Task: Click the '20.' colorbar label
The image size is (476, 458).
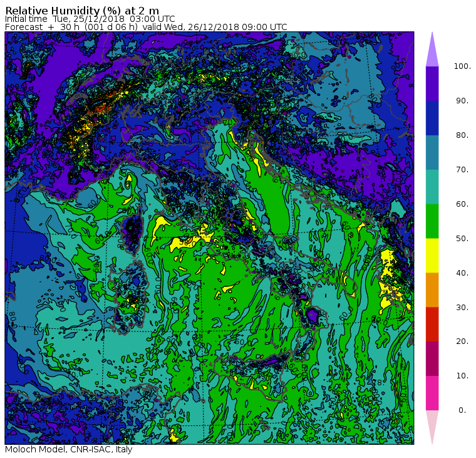Action: [462, 341]
